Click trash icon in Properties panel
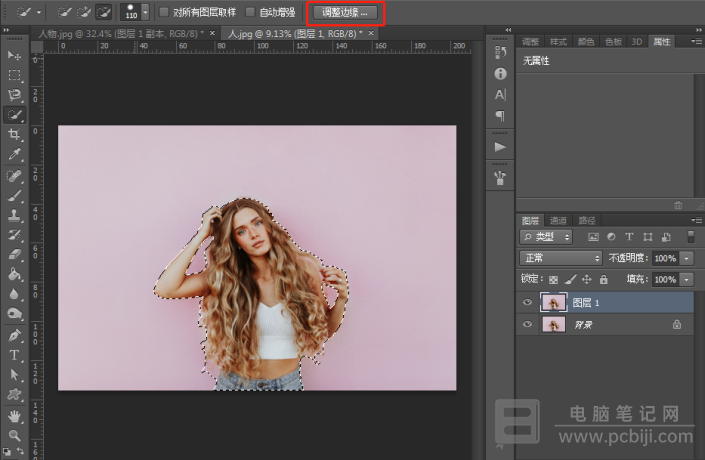Screen dimensions: 705x460 (678, 205)
